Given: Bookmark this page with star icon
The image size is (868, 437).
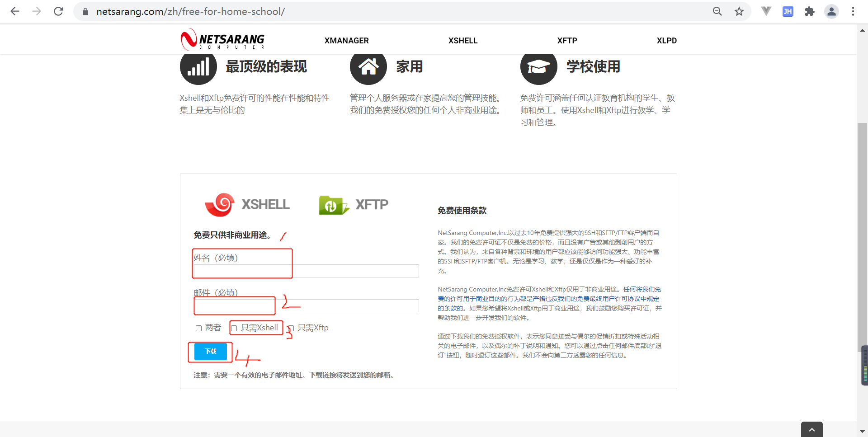Looking at the screenshot, I should pyautogui.click(x=739, y=11).
